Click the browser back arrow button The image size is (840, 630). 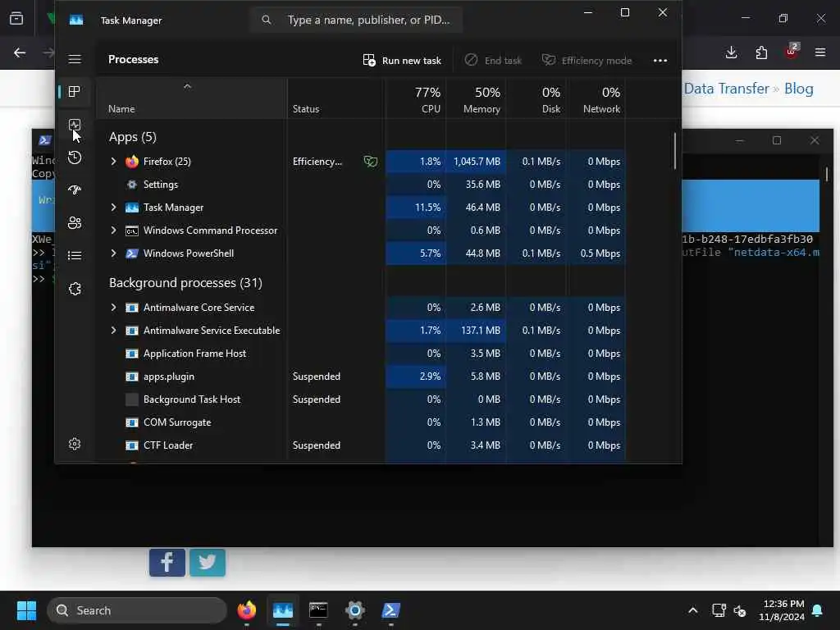(x=20, y=52)
